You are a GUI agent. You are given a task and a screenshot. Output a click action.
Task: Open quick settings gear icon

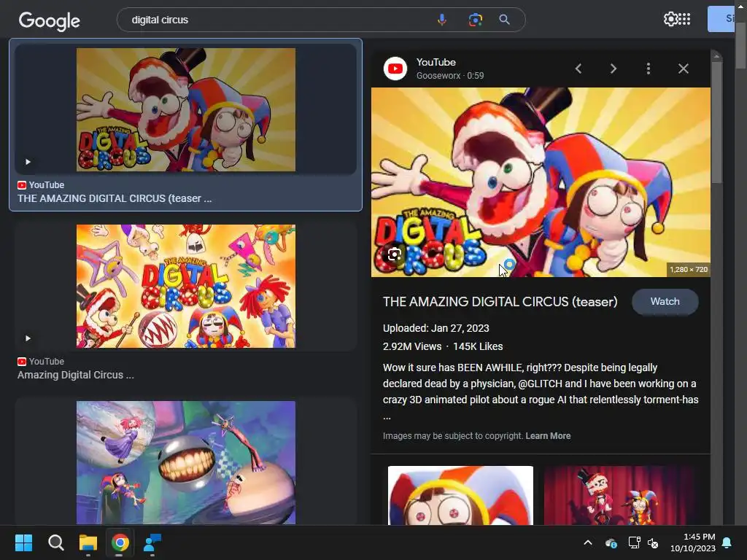(670, 19)
